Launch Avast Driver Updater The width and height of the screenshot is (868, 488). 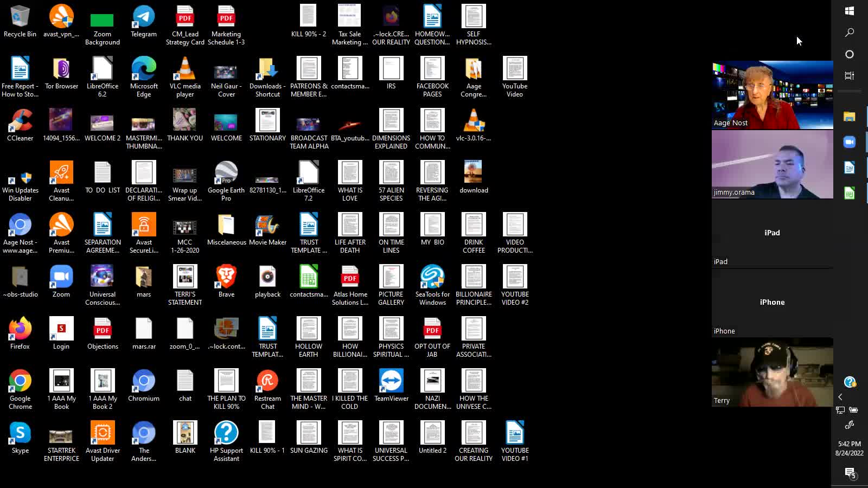point(103,442)
